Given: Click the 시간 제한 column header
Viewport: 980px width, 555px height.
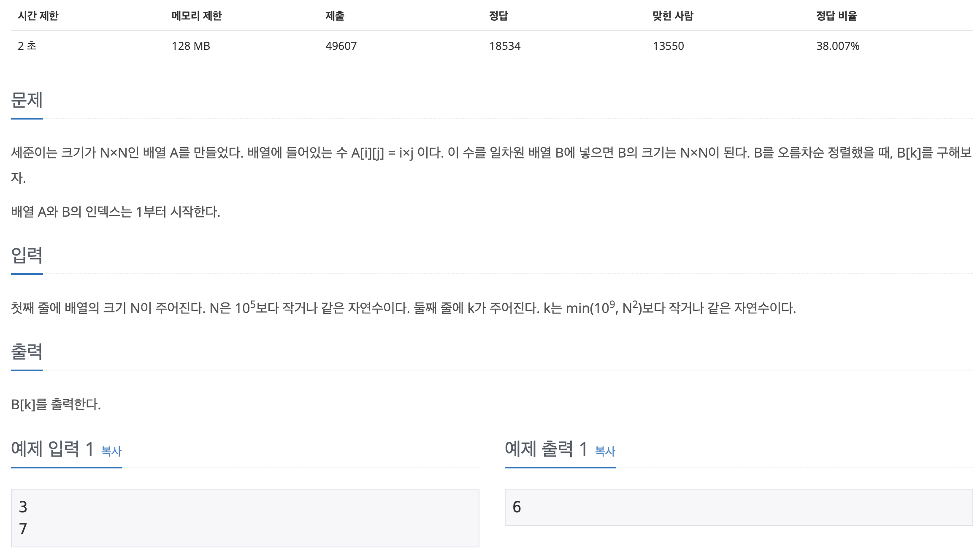Looking at the screenshot, I should pos(38,16).
